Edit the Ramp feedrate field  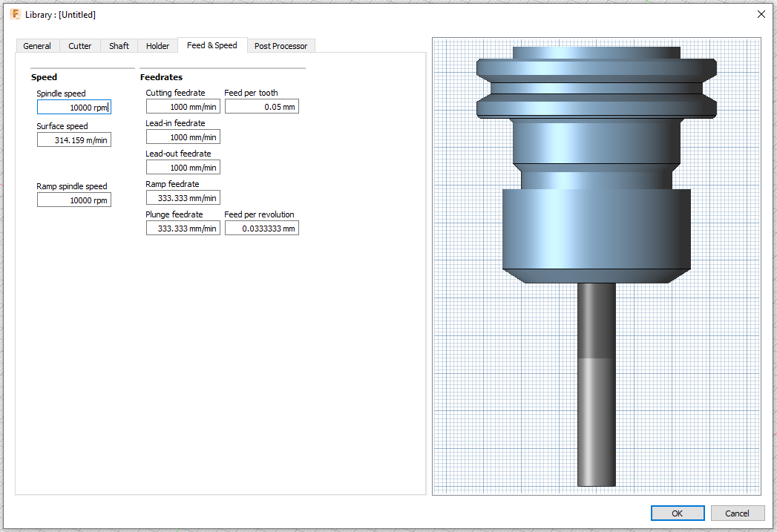pyautogui.click(x=183, y=197)
